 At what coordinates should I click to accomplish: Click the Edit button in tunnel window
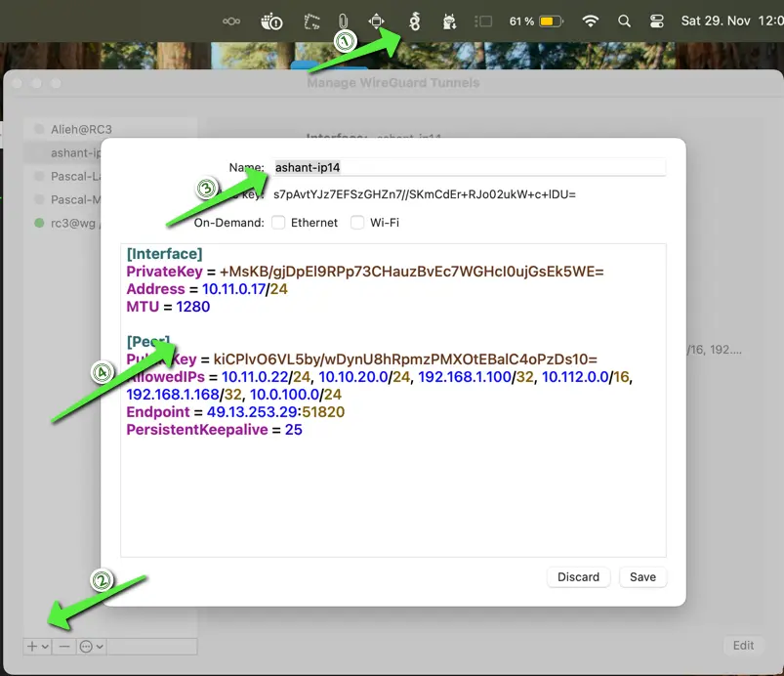(x=743, y=645)
